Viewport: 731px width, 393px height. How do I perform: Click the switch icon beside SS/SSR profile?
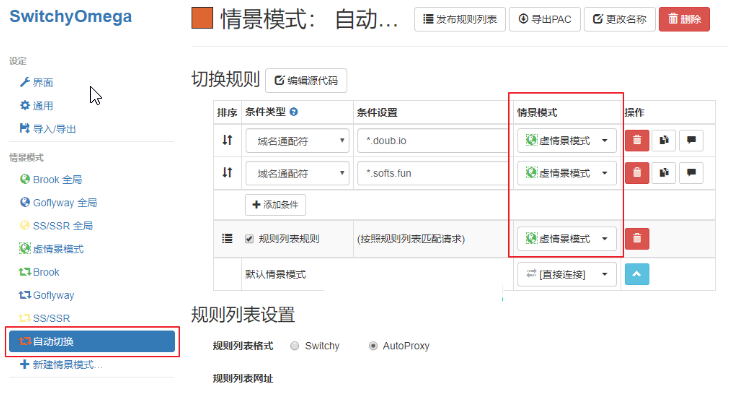click(25, 318)
